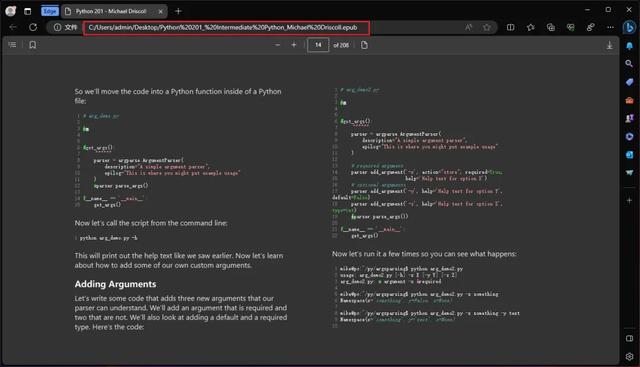Open the bookmarks panel in reader
Screen dimensions: 640x367
point(33,45)
